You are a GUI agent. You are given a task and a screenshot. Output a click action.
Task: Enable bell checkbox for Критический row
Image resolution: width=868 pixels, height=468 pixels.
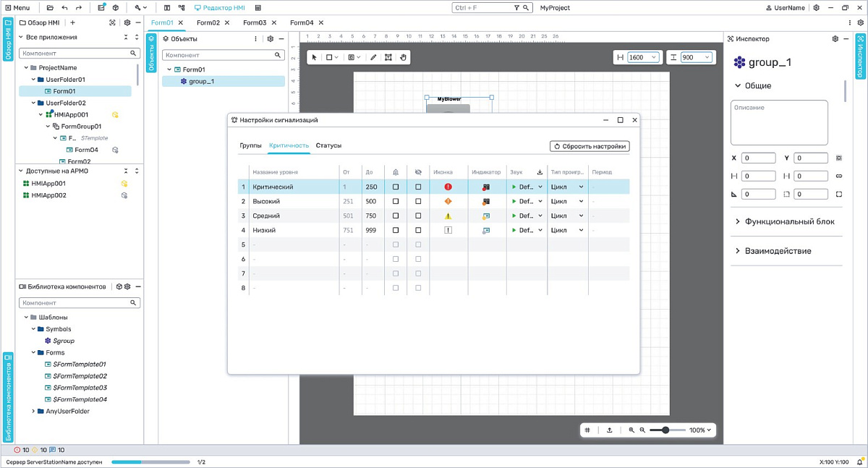[x=396, y=187]
